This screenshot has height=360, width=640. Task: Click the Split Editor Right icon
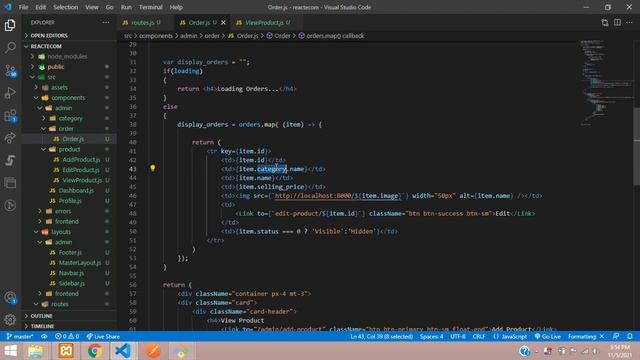pyautogui.click(x=617, y=22)
